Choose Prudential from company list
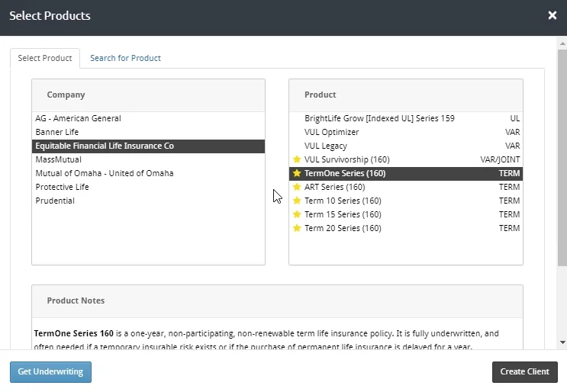Screen dimensions: 567x392 [148, 201]
